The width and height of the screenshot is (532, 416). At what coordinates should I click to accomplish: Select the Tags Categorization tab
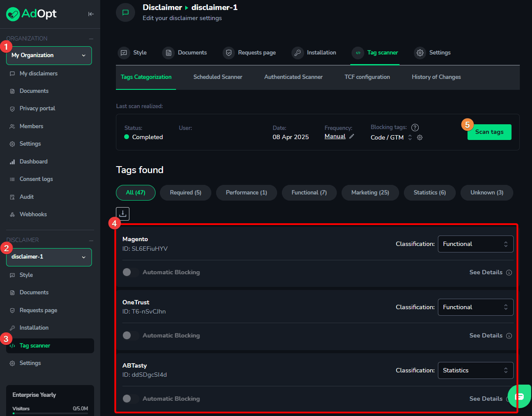pyautogui.click(x=146, y=77)
